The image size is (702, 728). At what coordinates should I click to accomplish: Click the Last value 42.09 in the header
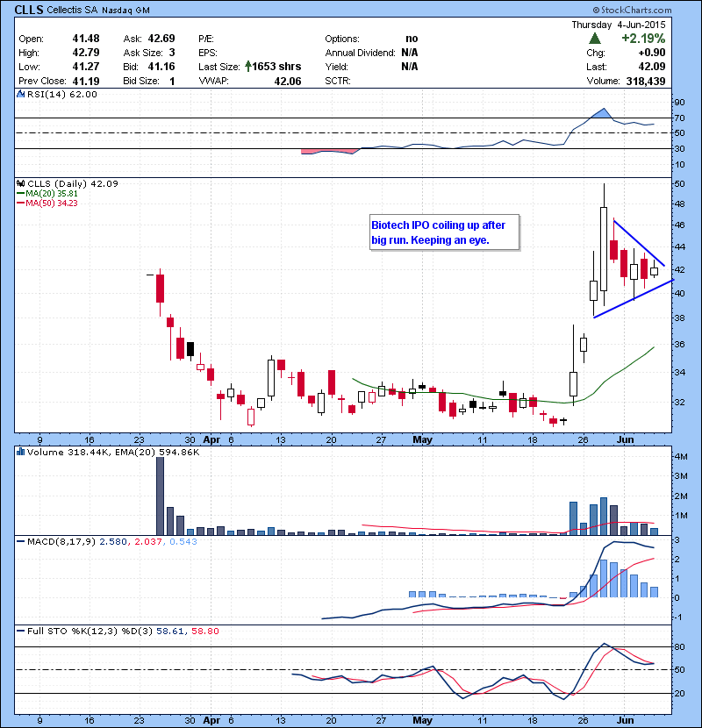(x=652, y=67)
